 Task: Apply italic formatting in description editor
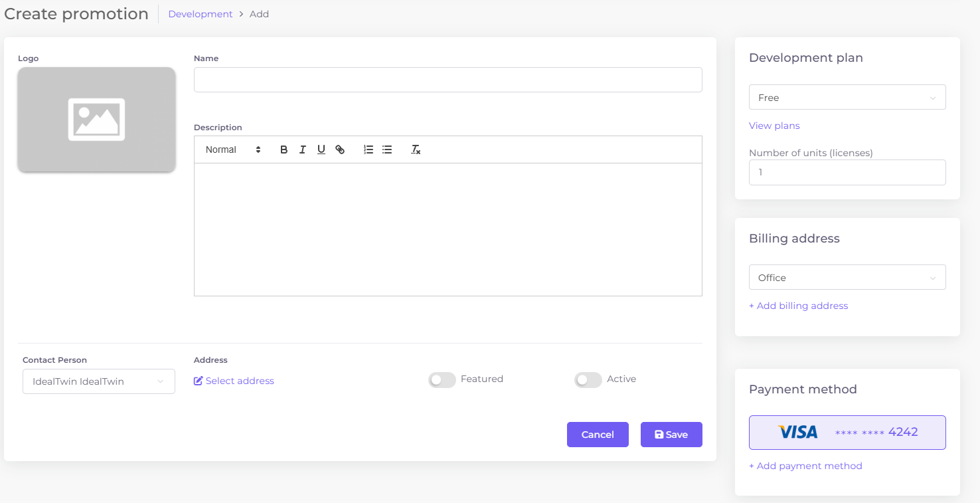click(302, 150)
